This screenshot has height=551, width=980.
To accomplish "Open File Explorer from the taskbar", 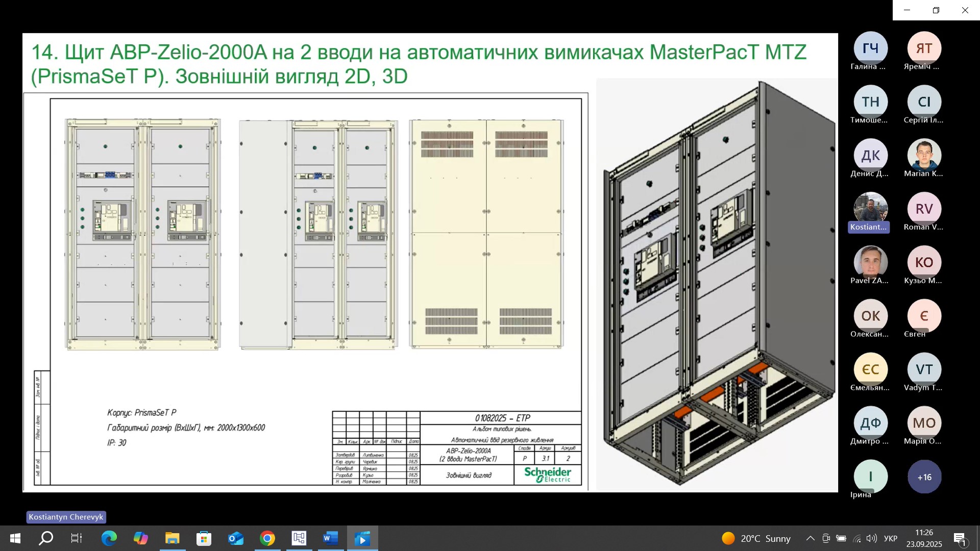I will 172,538.
